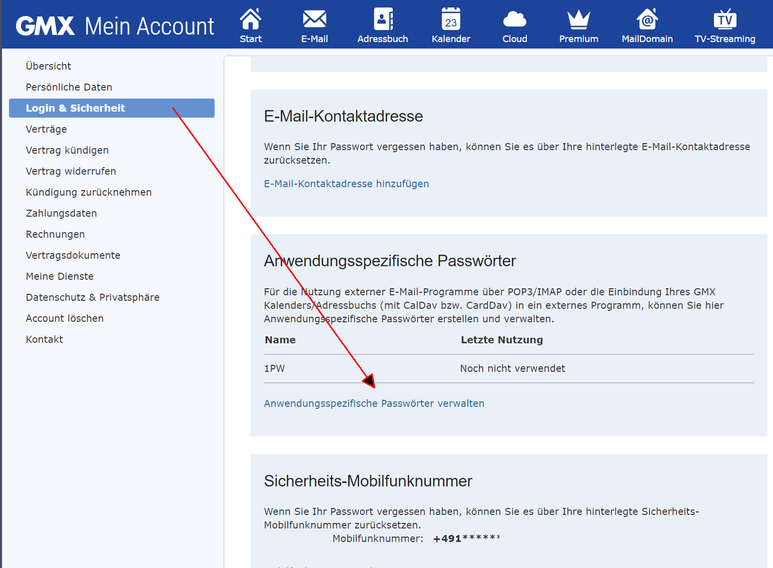The height and width of the screenshot is (568, 773).
Task: Click Account löschen in sidebar
Action: [x=65, y=318]
